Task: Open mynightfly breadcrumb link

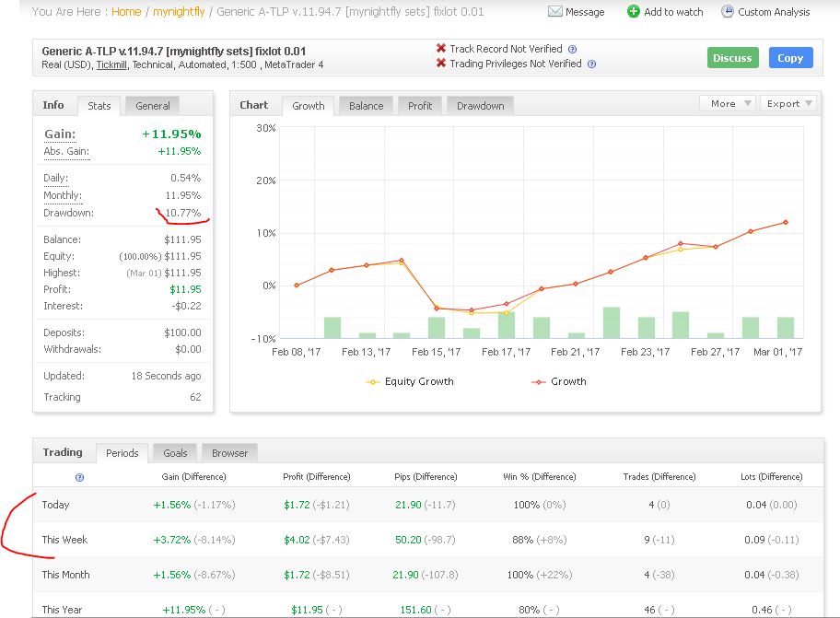Action: point(179,12)
